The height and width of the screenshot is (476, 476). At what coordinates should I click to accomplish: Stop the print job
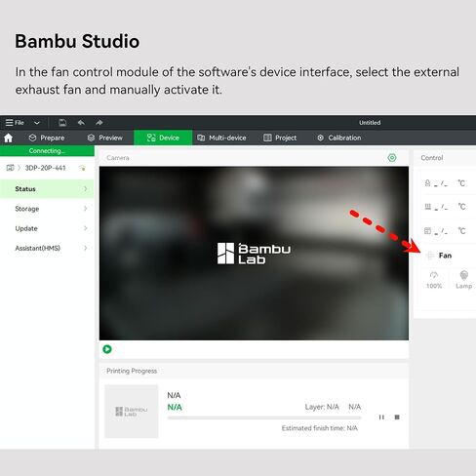click(397, 417)
